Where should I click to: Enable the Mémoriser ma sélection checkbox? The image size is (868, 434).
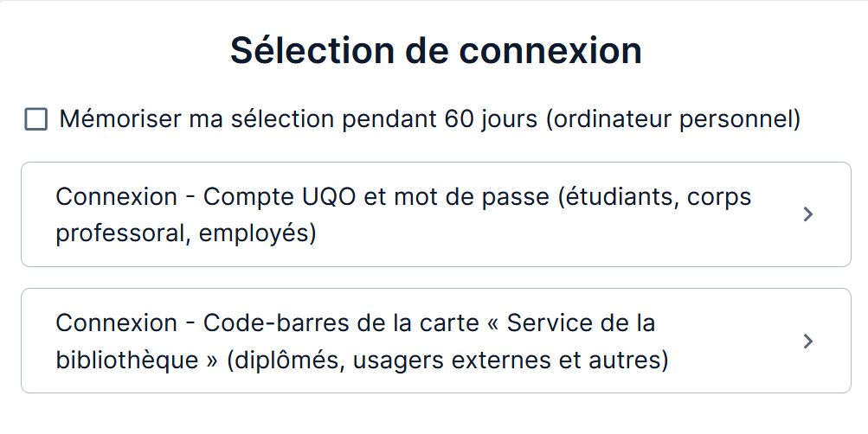point(36,119)
